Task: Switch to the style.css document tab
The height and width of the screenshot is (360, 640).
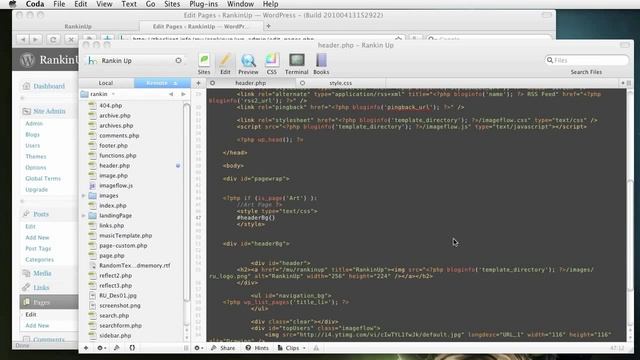Action: click(x=340, y=83)
